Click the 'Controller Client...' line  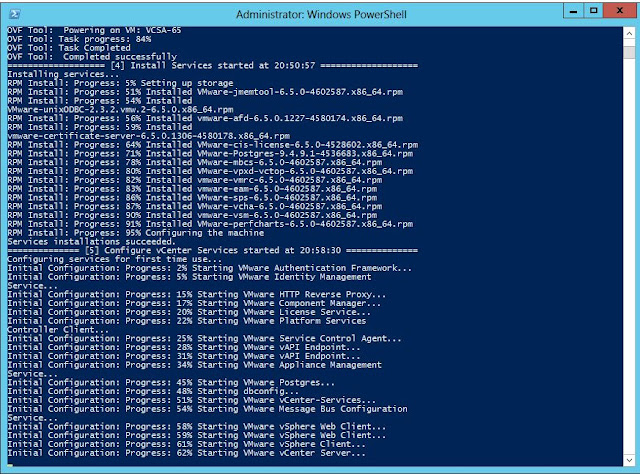58,330
